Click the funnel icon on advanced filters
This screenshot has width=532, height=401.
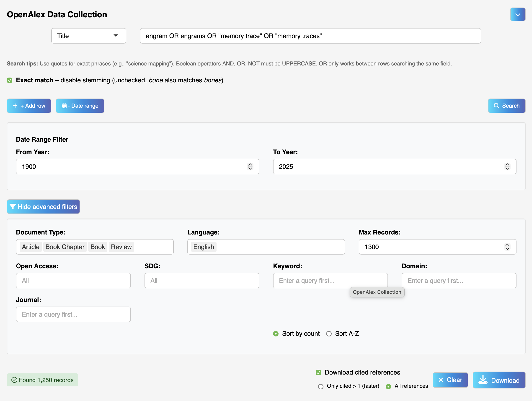(x=13, y=206)
